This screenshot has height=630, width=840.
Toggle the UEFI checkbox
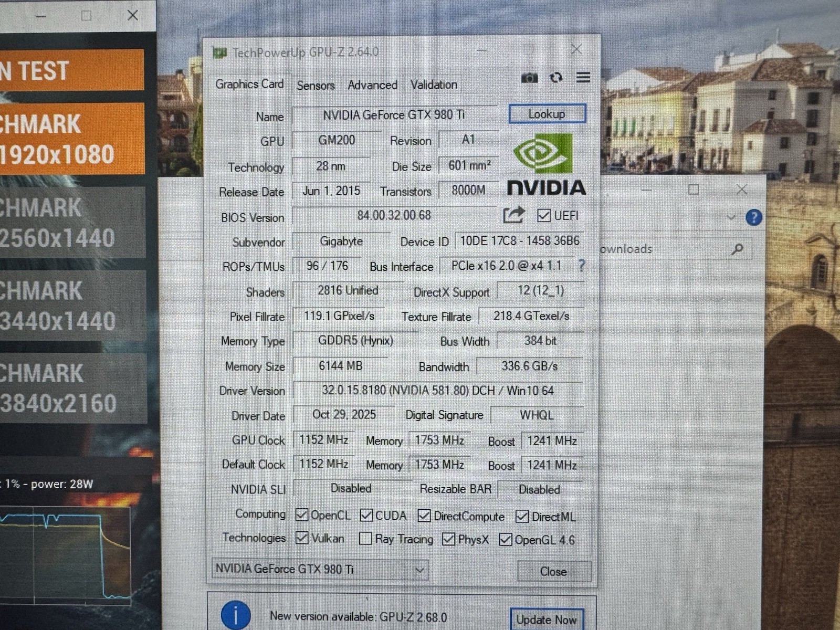(544, 215)
